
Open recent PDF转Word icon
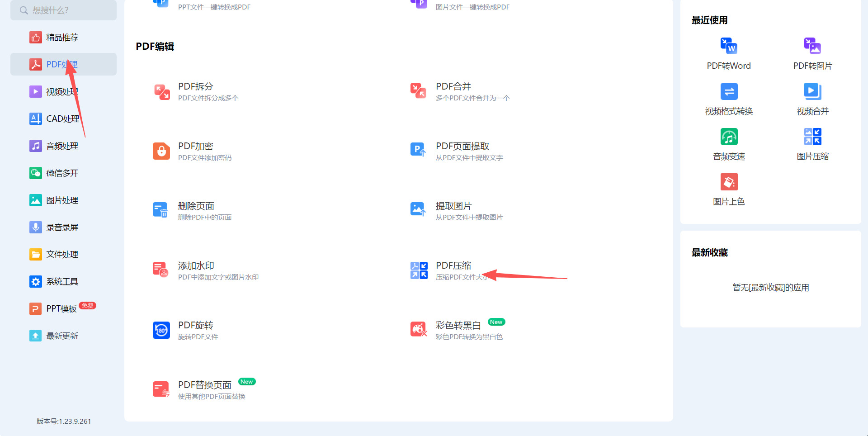[x=729, y=46]
